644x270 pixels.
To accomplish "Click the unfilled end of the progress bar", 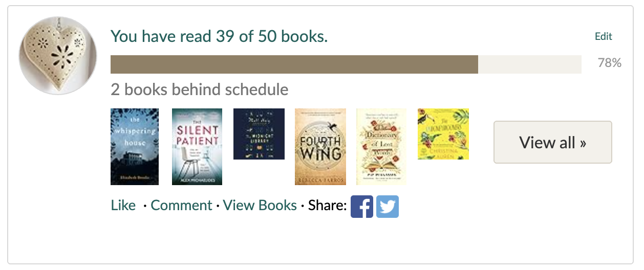I will point(530,64).
